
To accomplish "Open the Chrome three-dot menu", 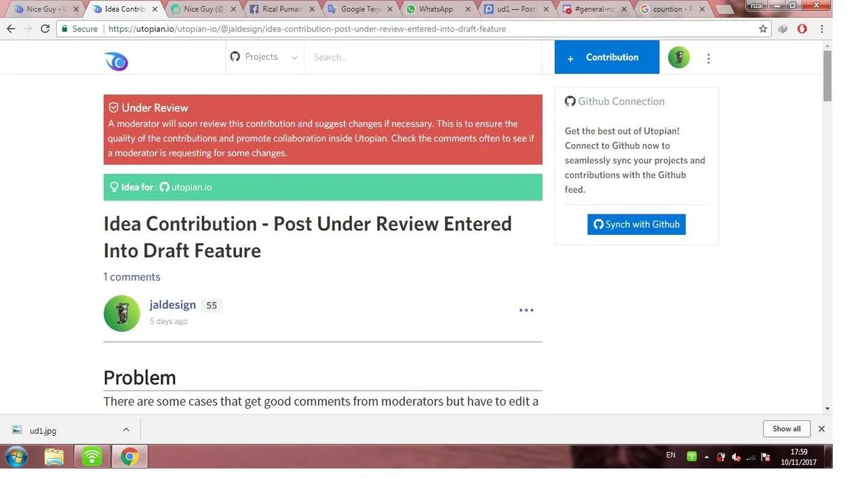I will [822, 29].
